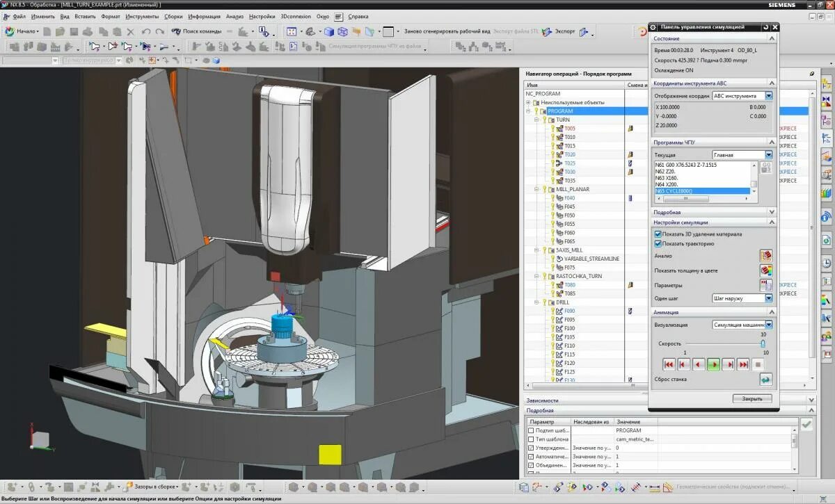The image size is (835, 504).
Task: Collapse the TURN group node
Action: (536, 120)
